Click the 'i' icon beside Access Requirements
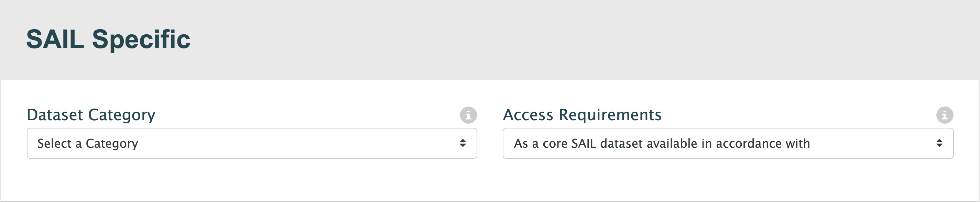Screen dimensions: 980x202 (945, 115)
